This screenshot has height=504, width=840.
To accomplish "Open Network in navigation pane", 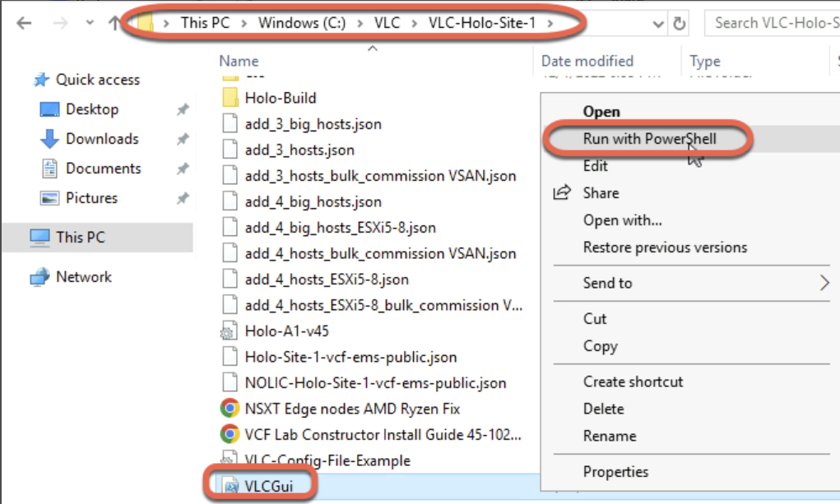I will tap(84, 277).
